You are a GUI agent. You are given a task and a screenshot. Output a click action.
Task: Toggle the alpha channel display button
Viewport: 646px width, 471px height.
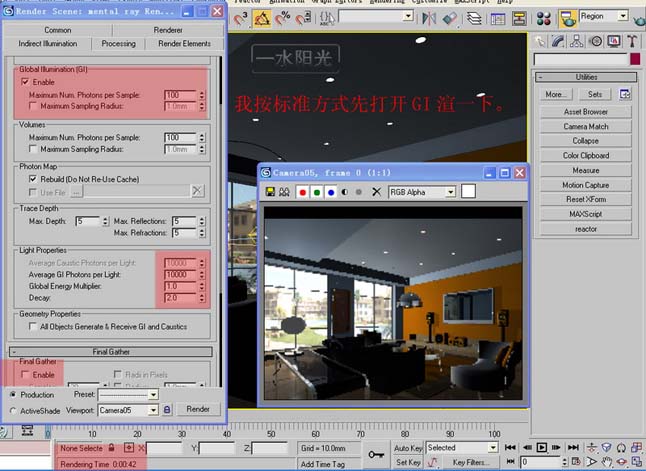pyautogui.click(x=345, y=192)
